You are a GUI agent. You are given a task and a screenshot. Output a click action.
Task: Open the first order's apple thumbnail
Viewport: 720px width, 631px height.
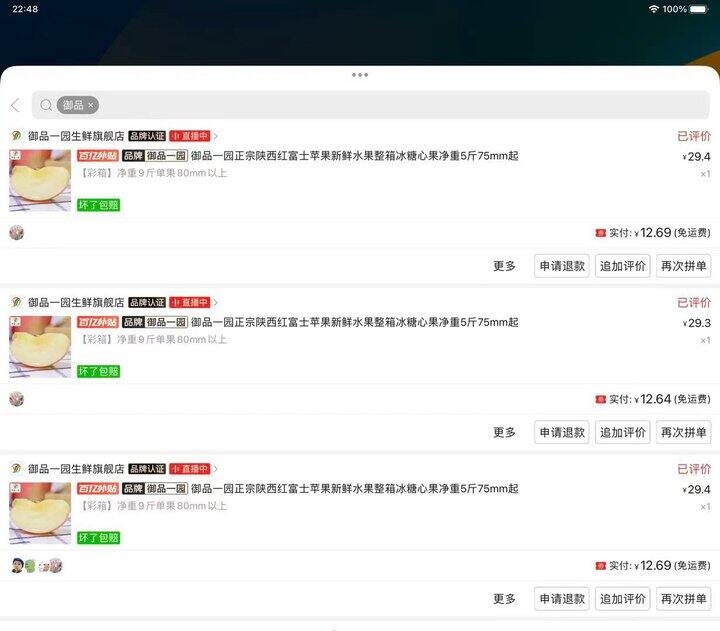(40, 180)
